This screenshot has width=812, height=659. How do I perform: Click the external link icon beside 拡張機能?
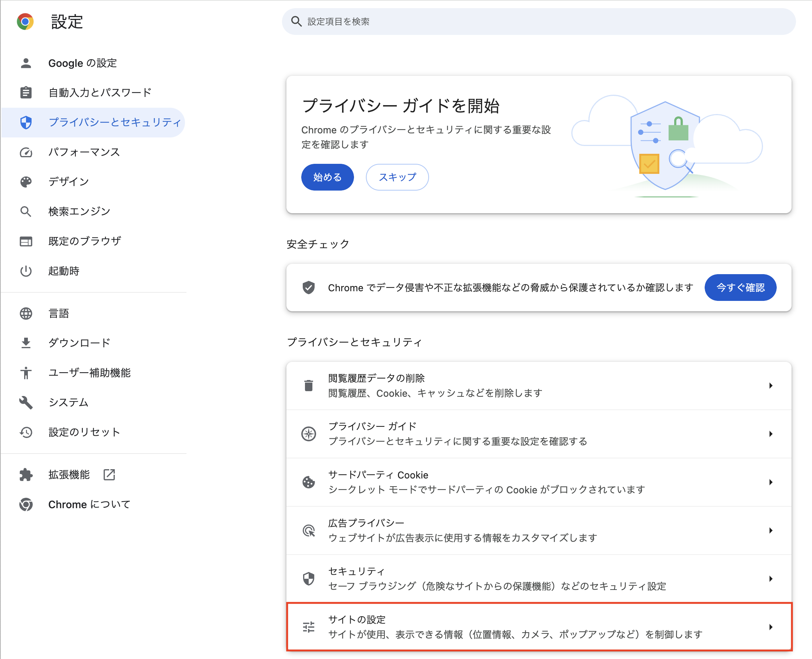(x=109, y=474)
